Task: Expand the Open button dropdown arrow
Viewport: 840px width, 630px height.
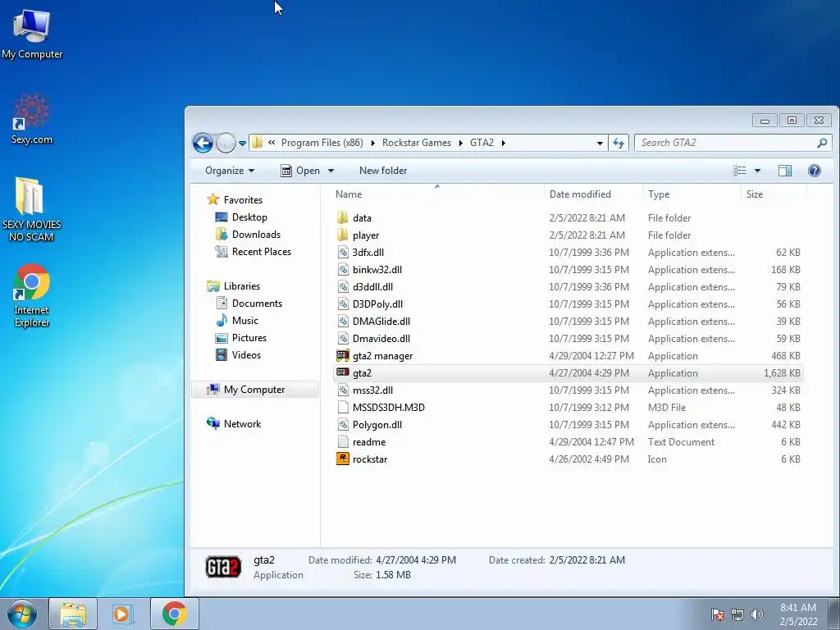Action: 331,171
